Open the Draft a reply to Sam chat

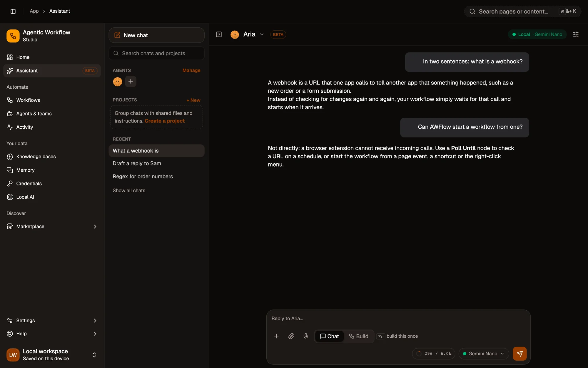pyautogui.click(x=156, y=163)
